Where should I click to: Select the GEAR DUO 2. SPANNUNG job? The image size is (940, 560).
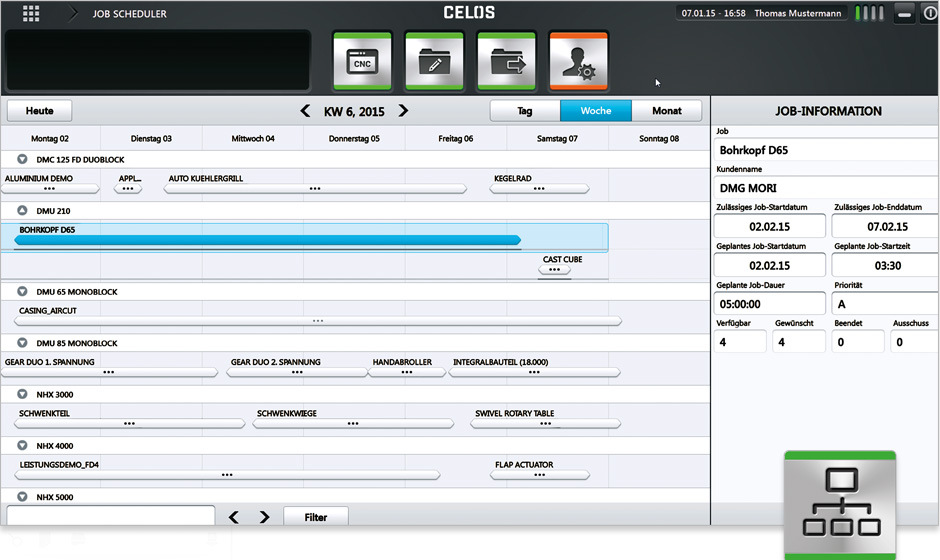coord(297,372)
